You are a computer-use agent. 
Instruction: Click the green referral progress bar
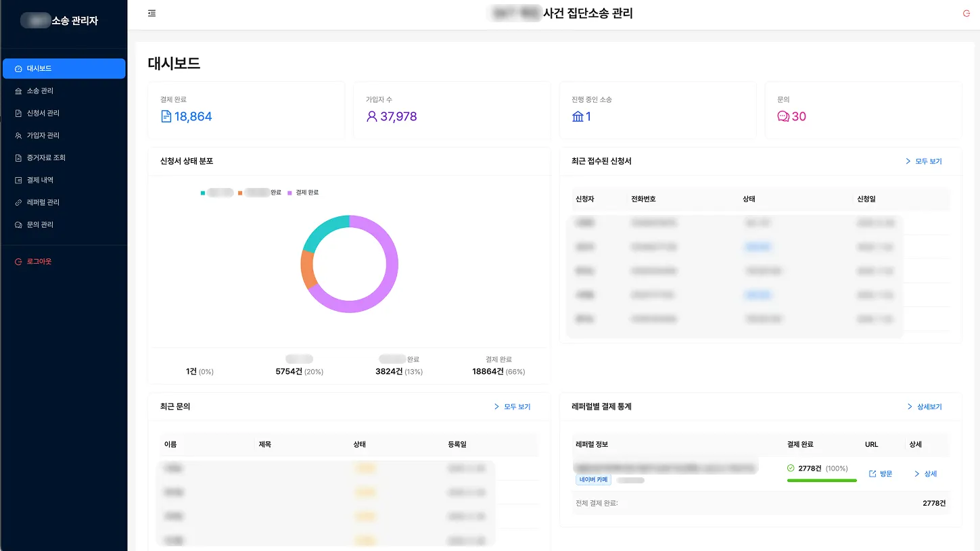(822, 481)
